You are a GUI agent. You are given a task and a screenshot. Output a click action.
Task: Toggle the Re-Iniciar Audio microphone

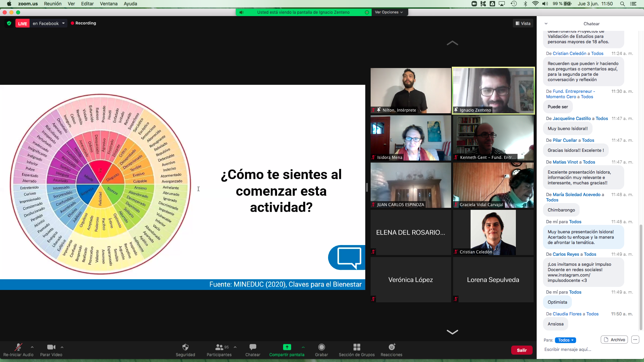pyautogui.click(x=18, y=347)
